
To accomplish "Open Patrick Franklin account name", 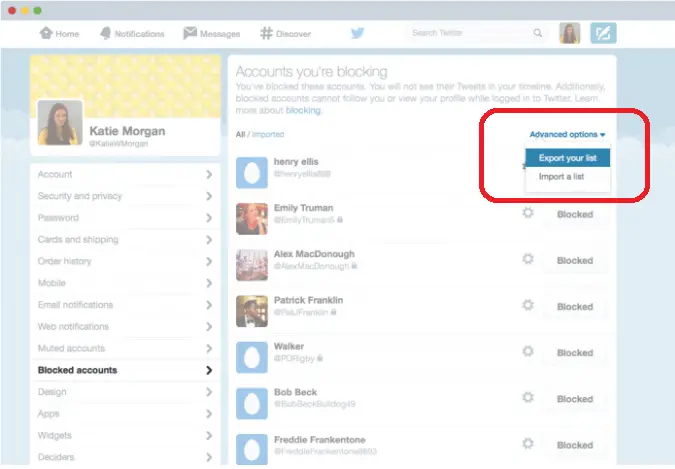I will click(309, 300).
